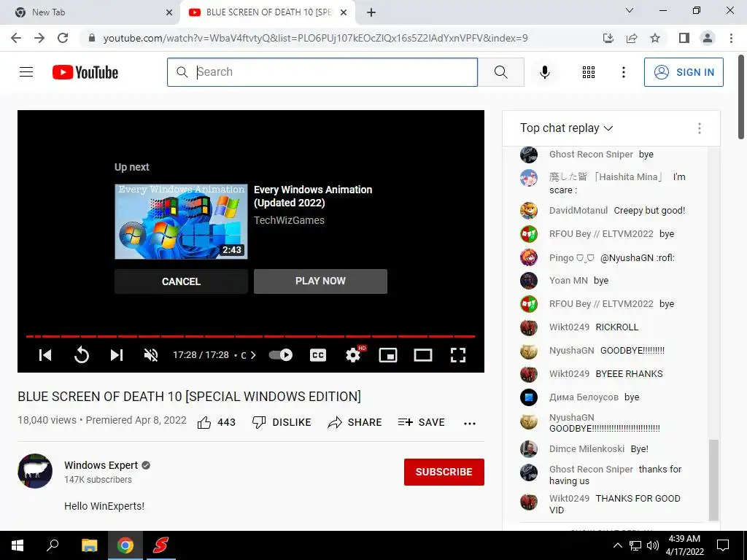Share this page from address bar
Viewport: 747px width, 560px height.
coord(632,38)
